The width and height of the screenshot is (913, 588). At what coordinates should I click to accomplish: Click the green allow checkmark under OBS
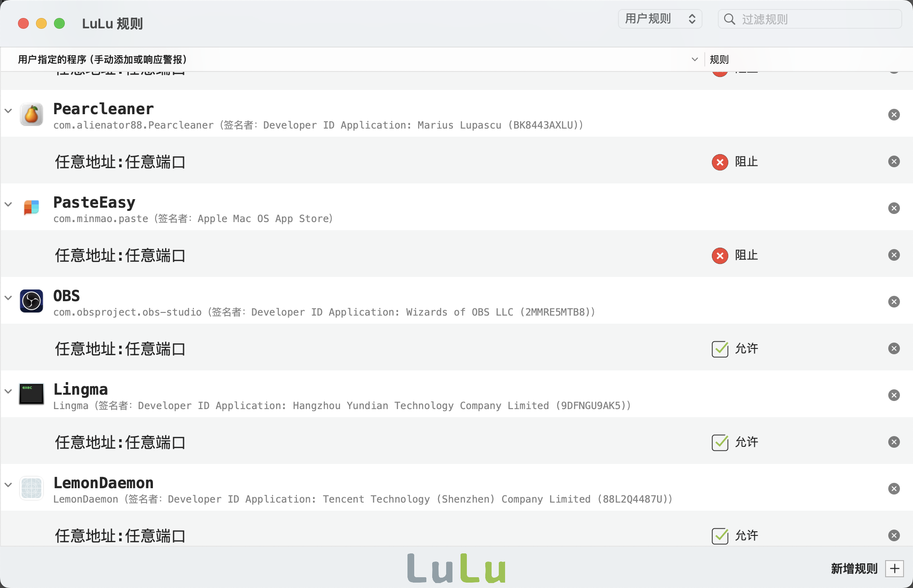click(x=720, y=349)
